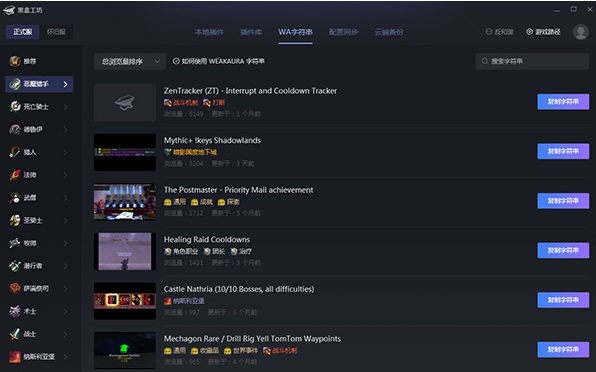The image size is (596, 372).
Task: Select the 武僧 class icon
Action: pyautogui.click(x=15, y=198)
